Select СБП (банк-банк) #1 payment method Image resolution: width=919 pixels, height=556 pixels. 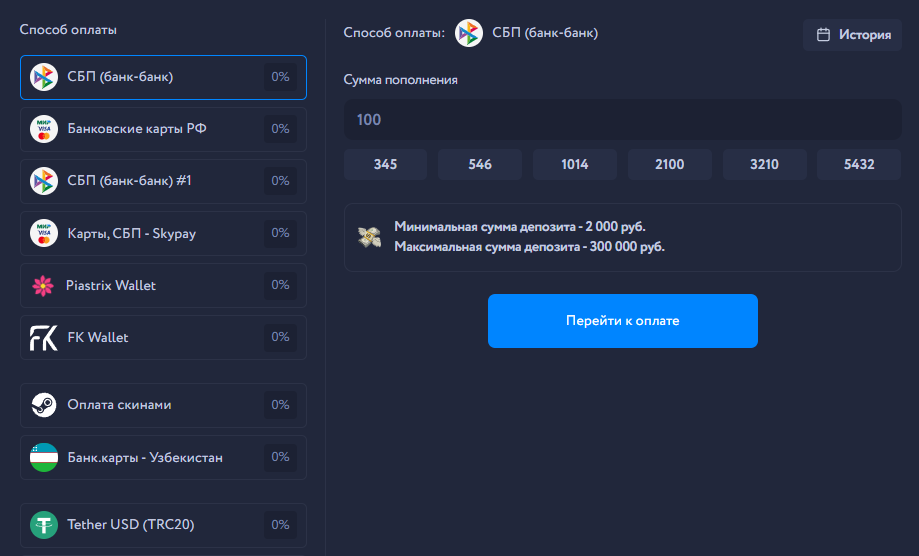pos(164,181)
